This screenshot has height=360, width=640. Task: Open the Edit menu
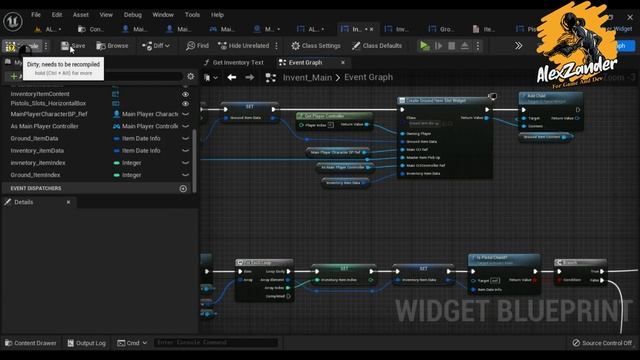click(57, 15)
